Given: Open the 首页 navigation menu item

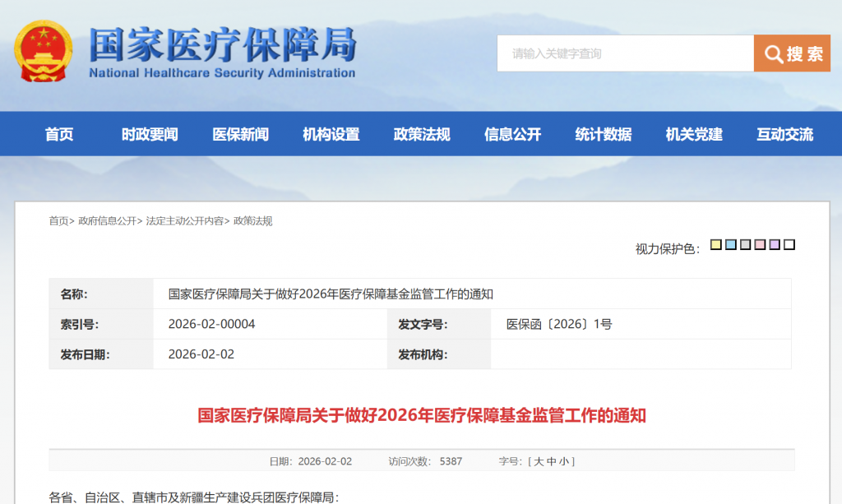Looking at the screenshot, I should pos(59,134).
